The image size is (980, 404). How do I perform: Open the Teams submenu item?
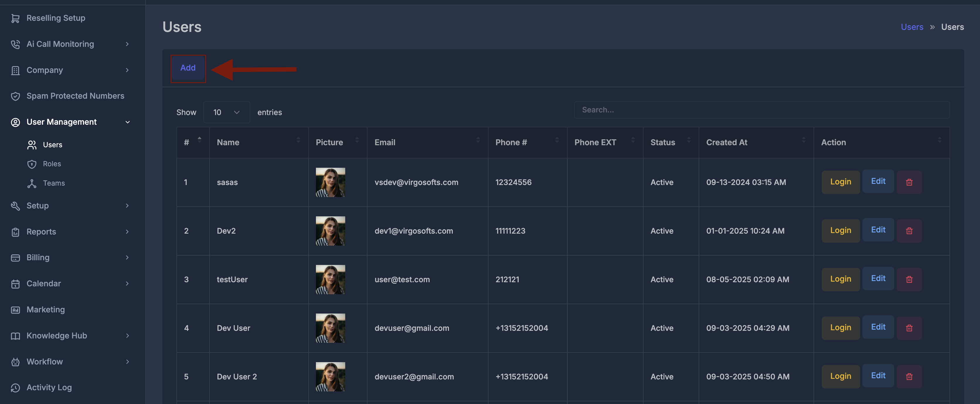(54, 183)
